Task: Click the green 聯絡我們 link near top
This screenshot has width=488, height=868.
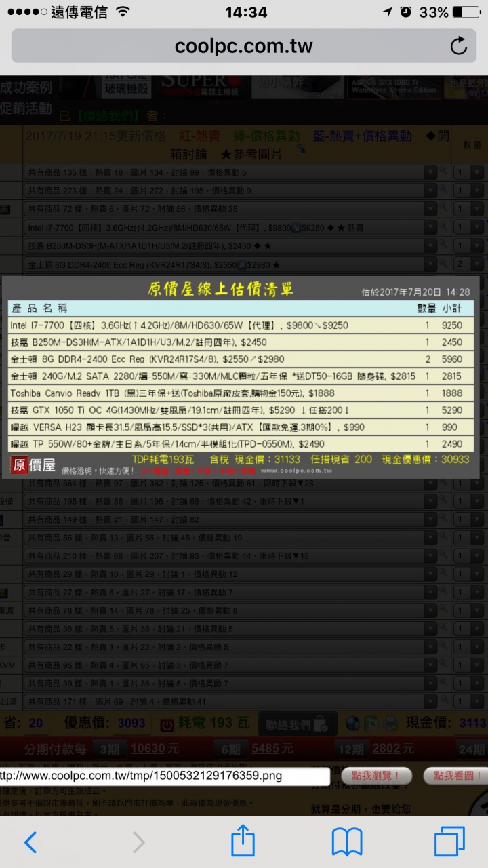Action: 108,116
